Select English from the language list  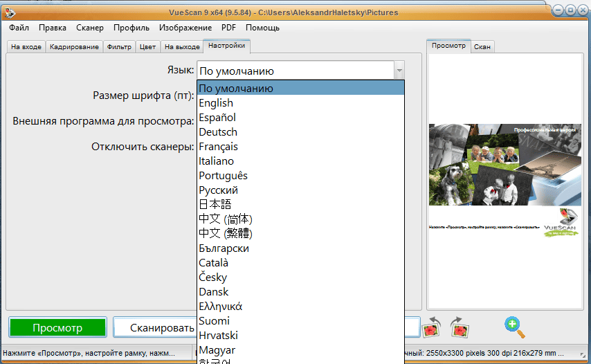pyautogui.click(x=216, y=103)
